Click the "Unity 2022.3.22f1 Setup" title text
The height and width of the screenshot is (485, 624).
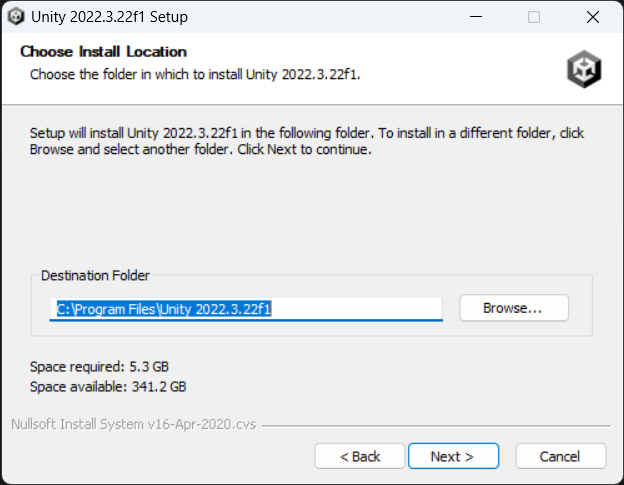coord(109,17)
